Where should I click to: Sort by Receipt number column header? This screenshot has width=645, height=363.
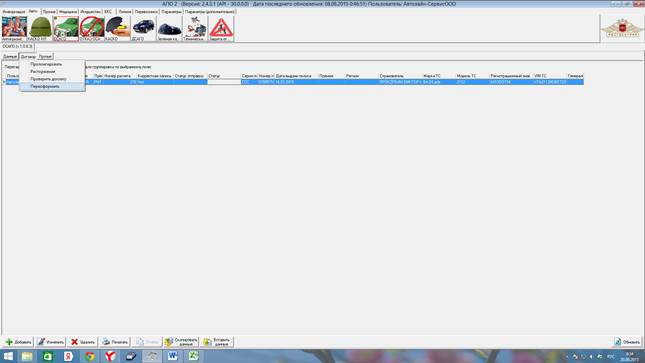point(120,76)
